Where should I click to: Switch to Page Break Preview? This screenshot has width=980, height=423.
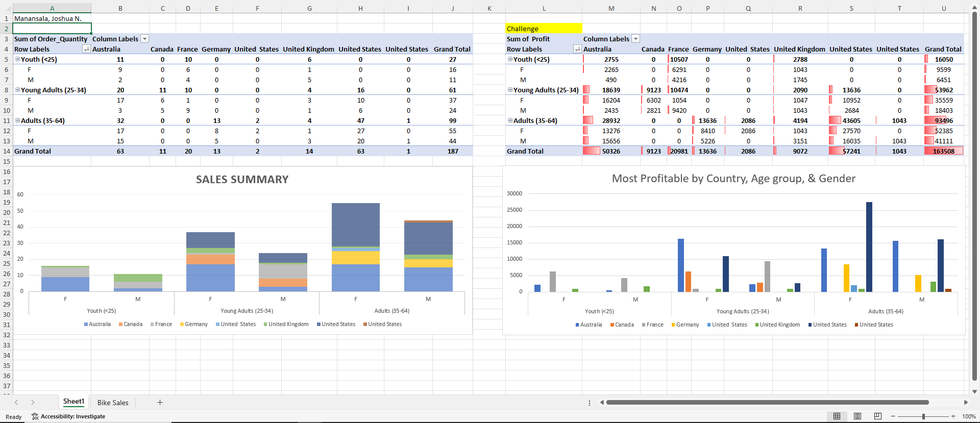pos(878,416)
